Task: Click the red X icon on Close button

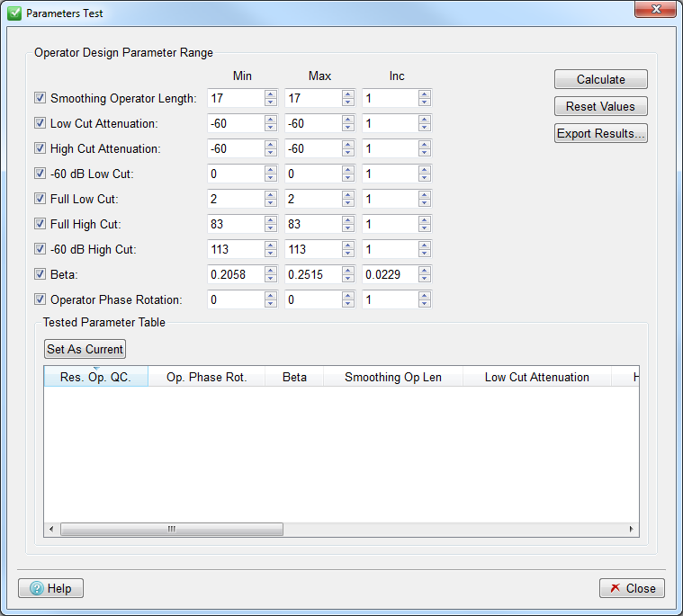Action: [x=615, y=588]
